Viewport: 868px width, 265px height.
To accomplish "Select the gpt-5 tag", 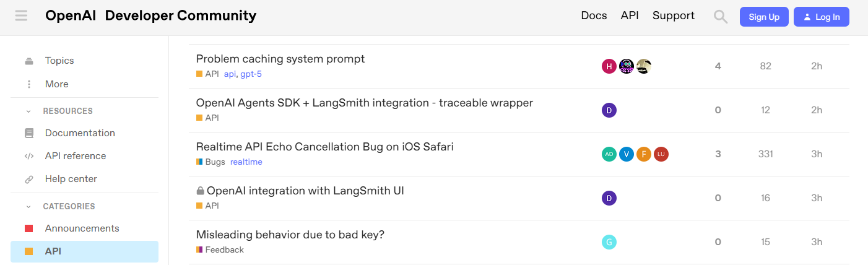I will pyautogui.click(x=252, y=74).
